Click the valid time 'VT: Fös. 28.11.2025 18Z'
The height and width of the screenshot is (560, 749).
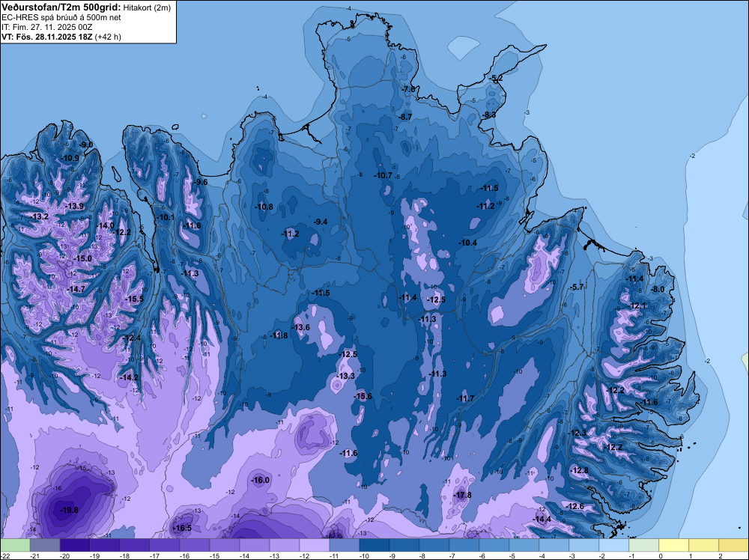click(x=47, y=37)
